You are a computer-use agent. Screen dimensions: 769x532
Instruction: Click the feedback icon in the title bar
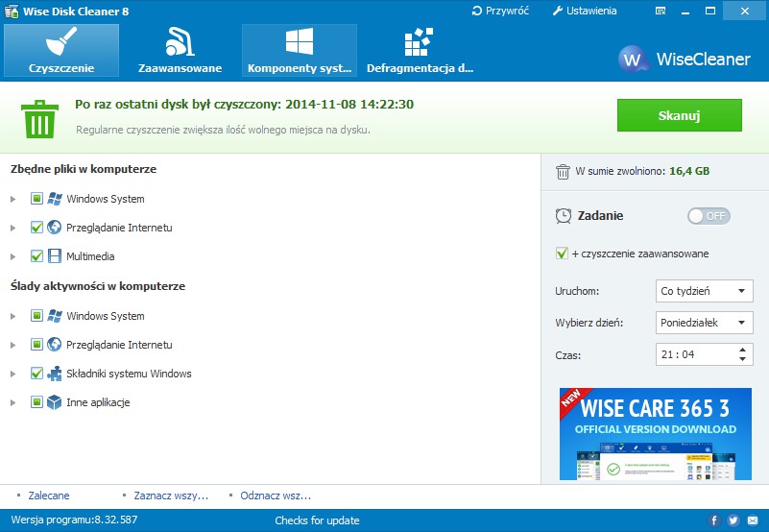pyautogui.click(x=661, y=11)
